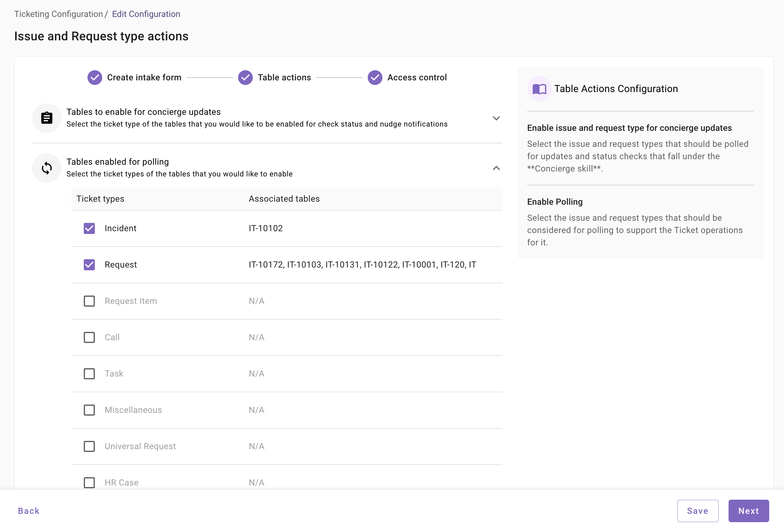Enable the Request Item checkbox
The height and width of the screenshot is (532, 784).
[89, 301]
